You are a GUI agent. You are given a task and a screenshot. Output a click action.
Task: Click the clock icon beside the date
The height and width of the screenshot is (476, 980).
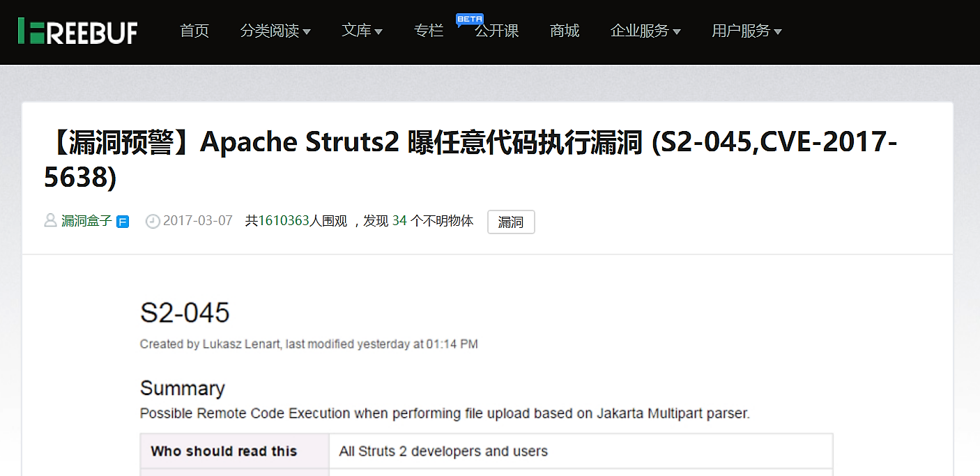[x=153, y=222]
